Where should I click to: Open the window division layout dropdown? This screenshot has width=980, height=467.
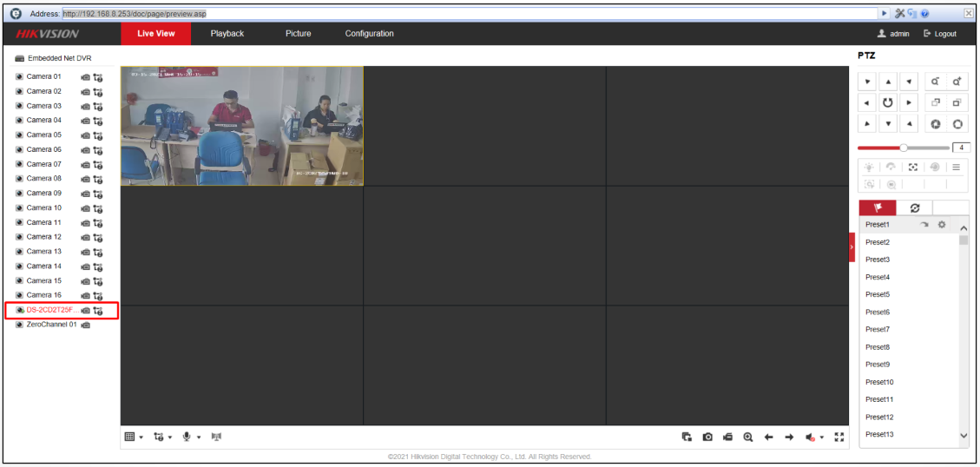[x=134, y=437]
